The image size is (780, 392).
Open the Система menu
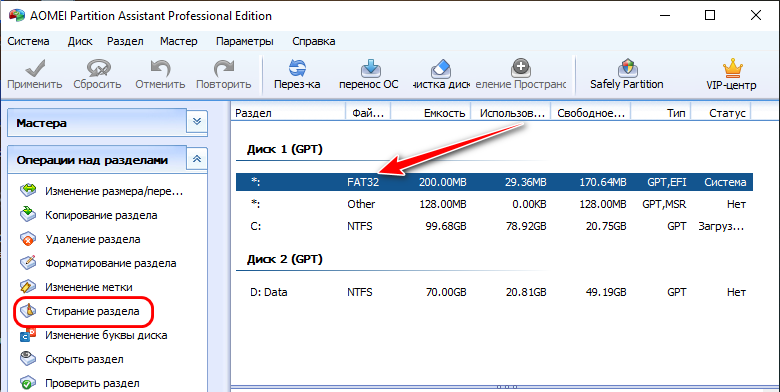coord(28,41)
